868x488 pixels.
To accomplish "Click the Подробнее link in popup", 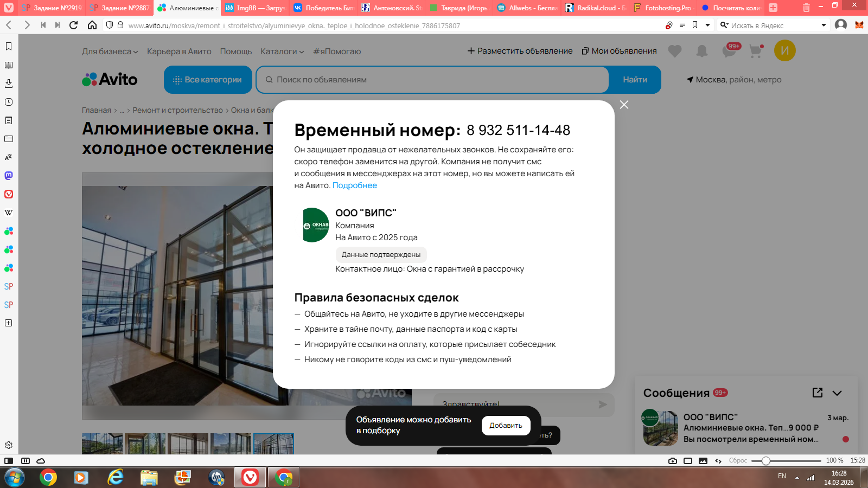I will (x=355, y=185).
